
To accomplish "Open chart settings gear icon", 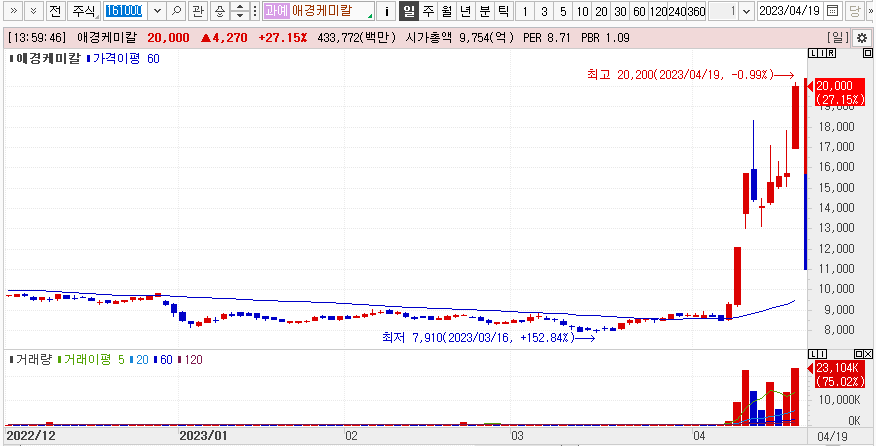I will [x=861, y=38].
